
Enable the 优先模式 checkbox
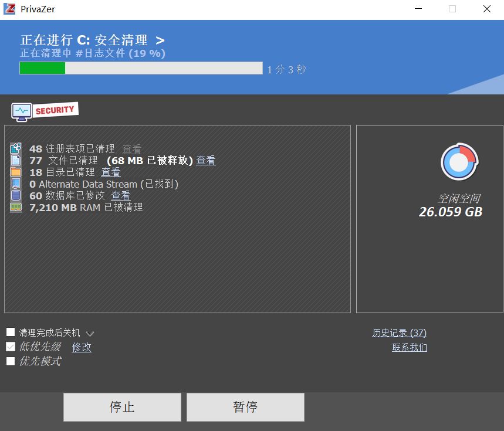pos(11,361)
